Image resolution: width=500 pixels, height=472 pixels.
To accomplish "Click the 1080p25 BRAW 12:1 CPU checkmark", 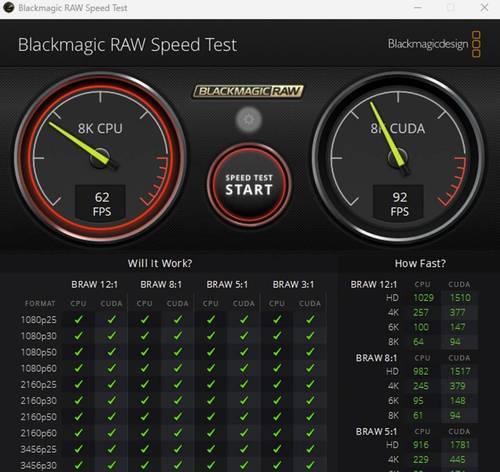I will (x=79, y=320).
